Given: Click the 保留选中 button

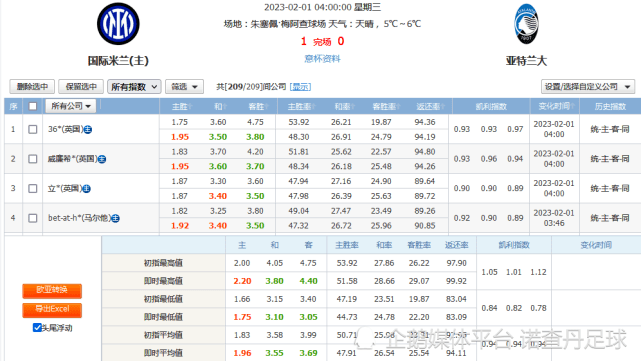Looking at the screenshot, I should point(81,87).
